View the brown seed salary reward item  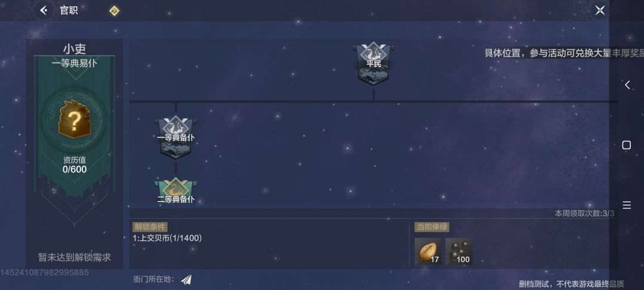pyautogui.click(x=428, y=251)
